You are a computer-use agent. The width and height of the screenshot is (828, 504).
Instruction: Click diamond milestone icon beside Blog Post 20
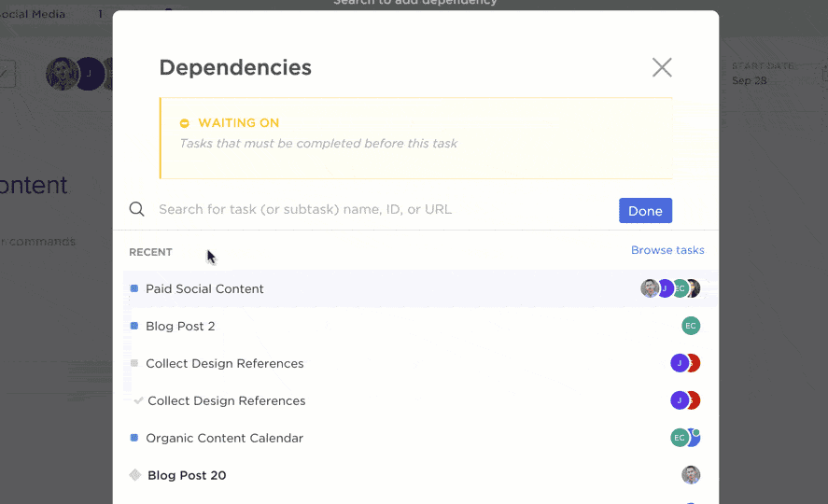[x=135, y=475]
